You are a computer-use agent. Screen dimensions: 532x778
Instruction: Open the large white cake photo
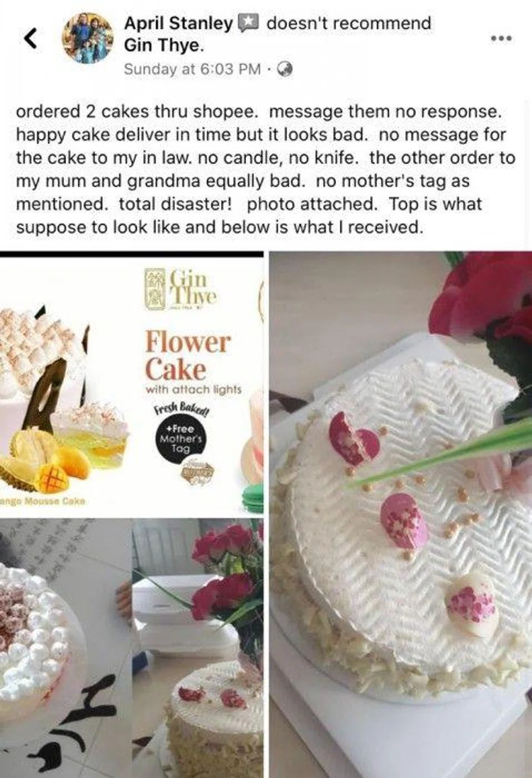pos(400,515)
